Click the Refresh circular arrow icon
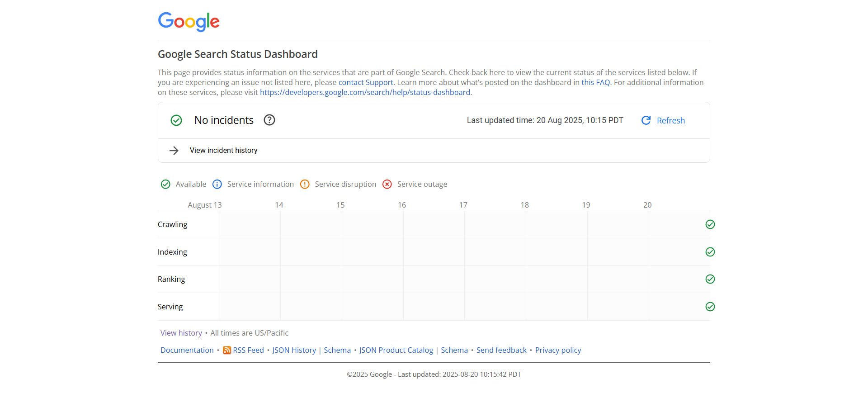The image size is (868, 417). (646, 120)
